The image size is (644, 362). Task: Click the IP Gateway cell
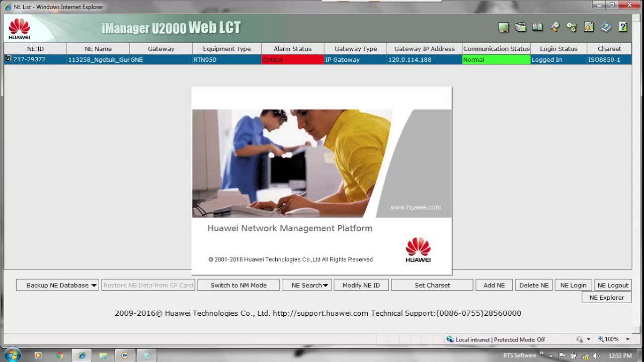pos(356,59)
